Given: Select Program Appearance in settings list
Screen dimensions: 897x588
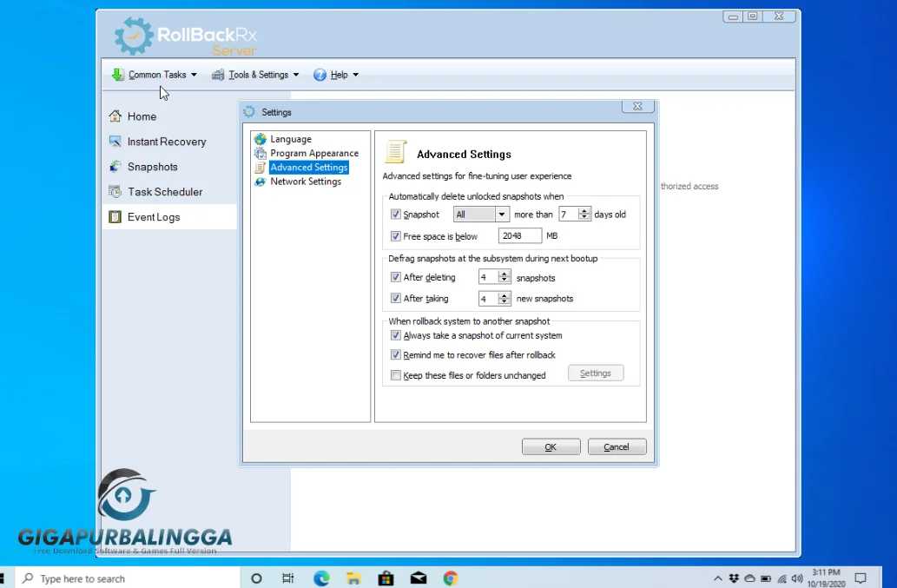Looking at the screenshot, I should (x=314, y=153).
